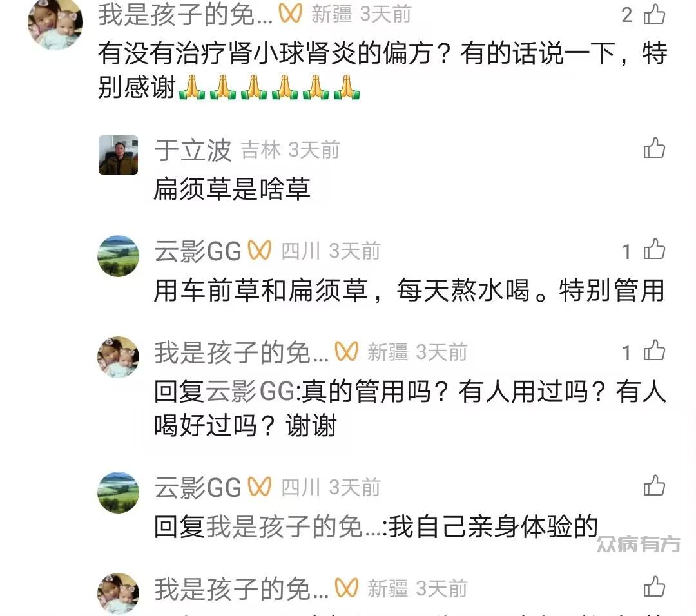Tap the butterfly badge beside top commenter
The image size is (696, 616).
[x=290, y=13]
